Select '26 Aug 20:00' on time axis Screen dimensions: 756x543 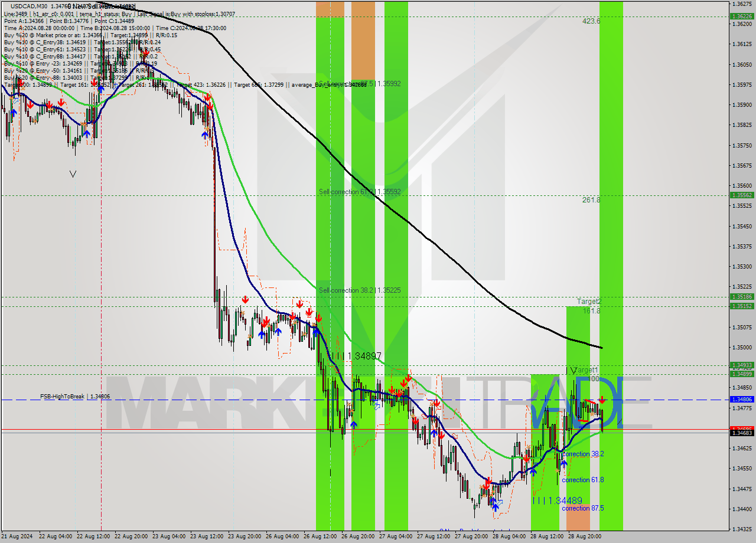pyautogui.click(x=359, y=537)
